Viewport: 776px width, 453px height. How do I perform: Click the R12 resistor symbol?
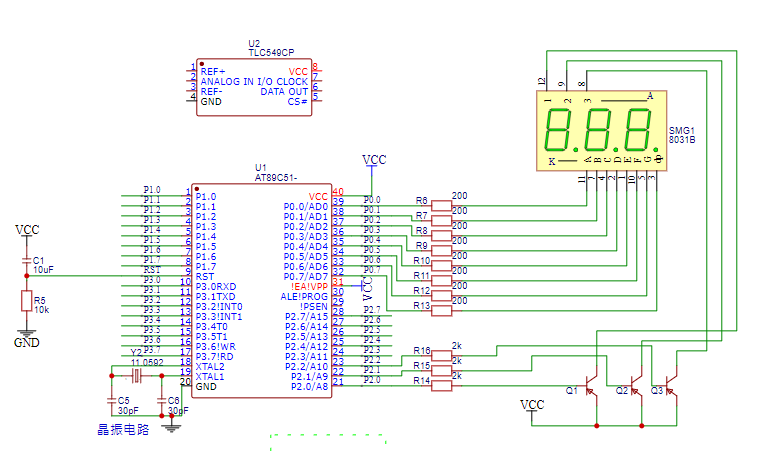[441, 296]
